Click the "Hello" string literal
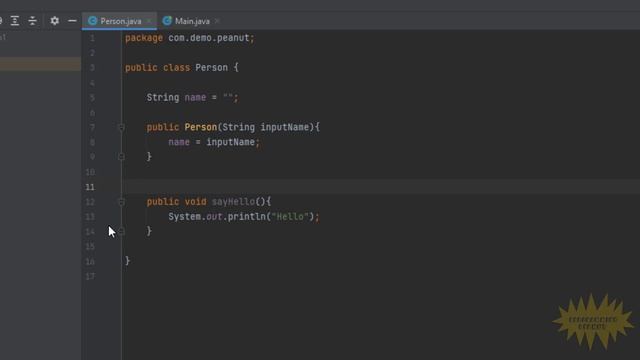The width and height of the screenshot is (640, 360). point(290,217)
